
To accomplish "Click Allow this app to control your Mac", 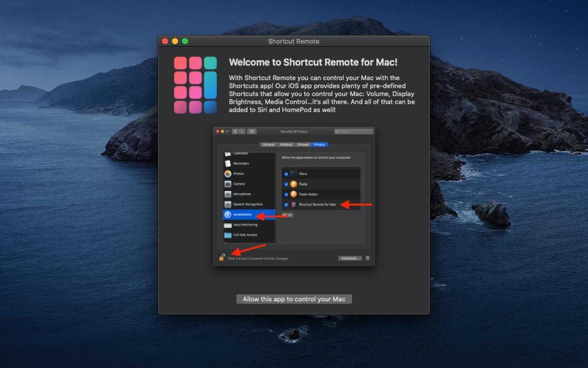I will [x=294, y=299].
